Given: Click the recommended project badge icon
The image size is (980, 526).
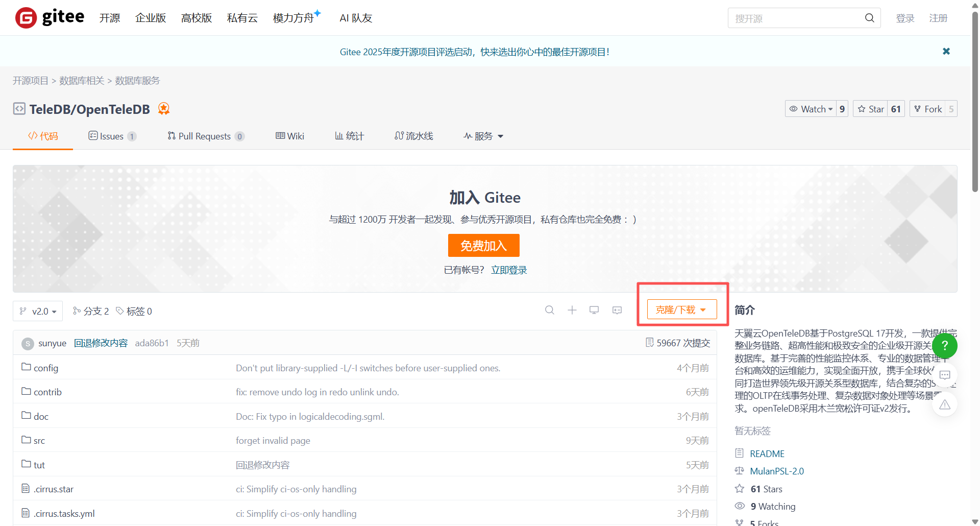Looking at the screenshot, I should click(164, 109).
